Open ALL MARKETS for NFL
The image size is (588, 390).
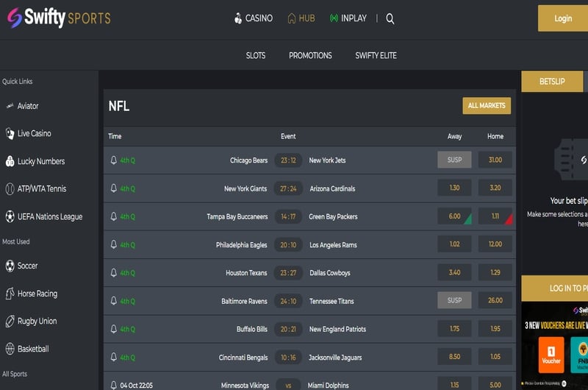click(x=487, y=105)
